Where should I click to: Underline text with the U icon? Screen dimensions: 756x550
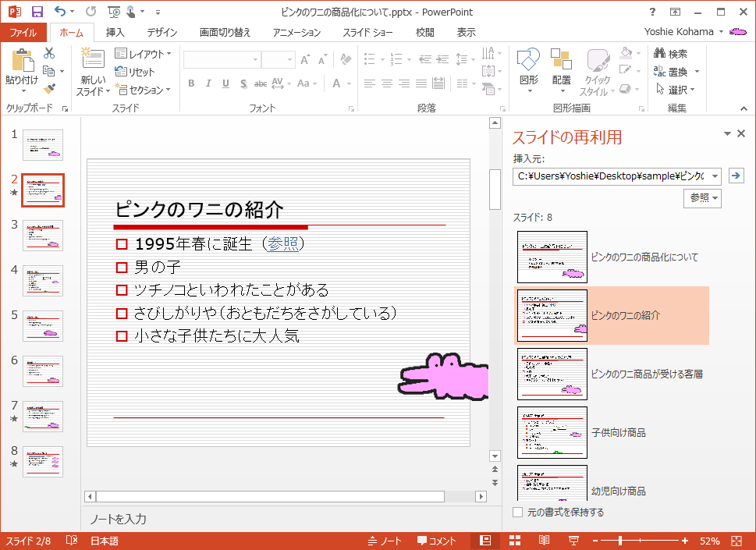(225, 83)
